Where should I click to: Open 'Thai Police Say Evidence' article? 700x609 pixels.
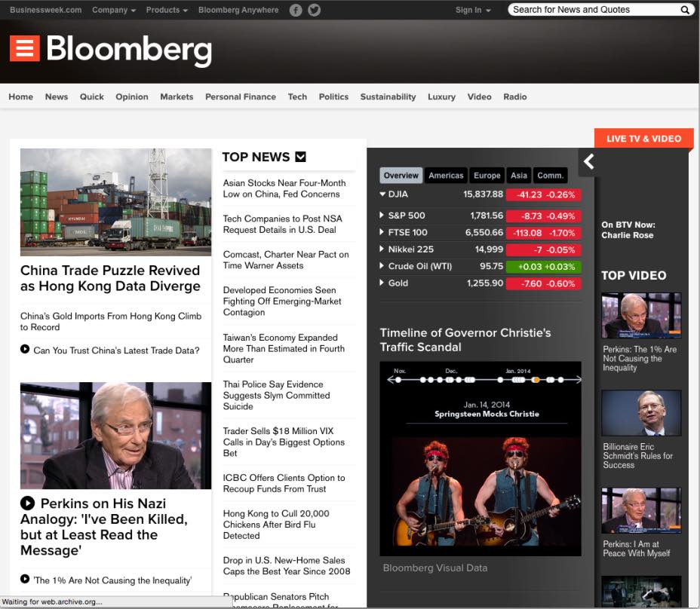(x=276, y=395)
